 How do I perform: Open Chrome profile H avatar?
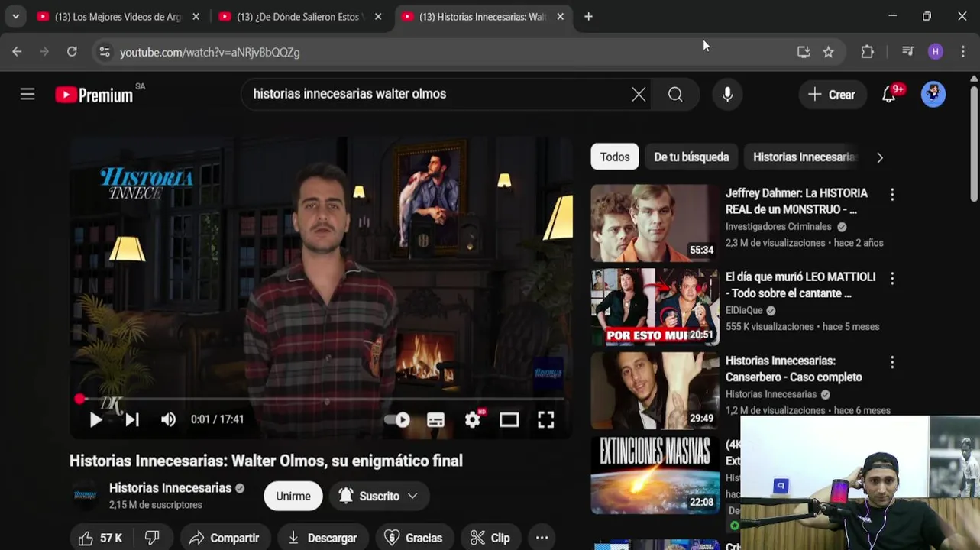936,52
